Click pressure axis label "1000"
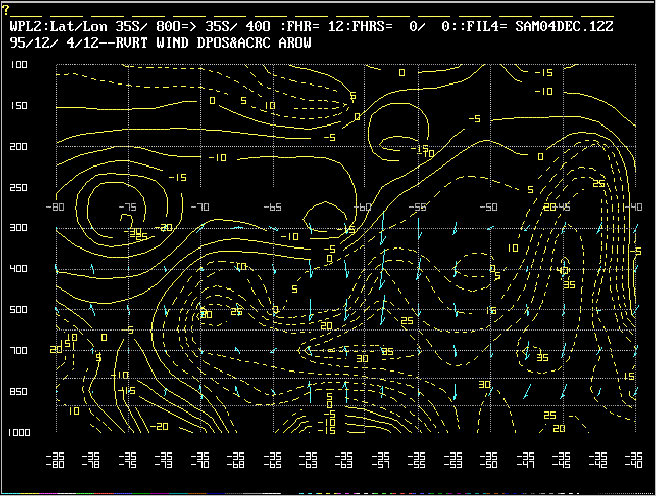 (x=18, y=432)
